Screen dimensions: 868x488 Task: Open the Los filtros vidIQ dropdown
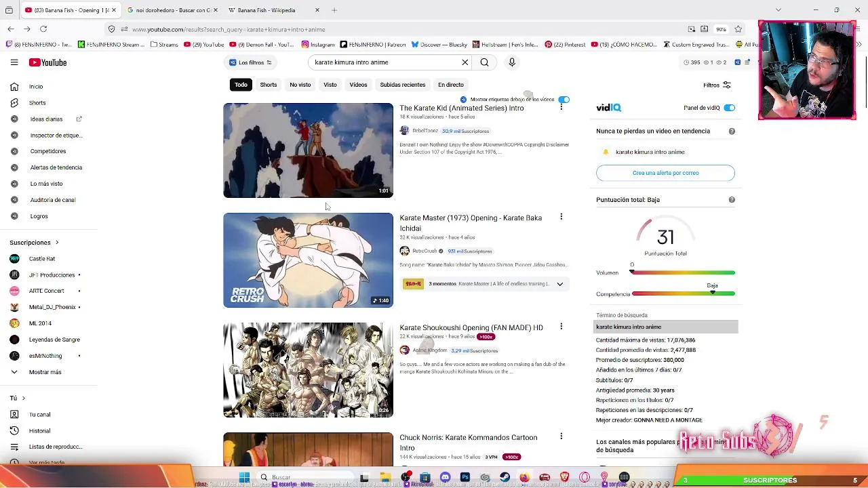click(251, 62)
